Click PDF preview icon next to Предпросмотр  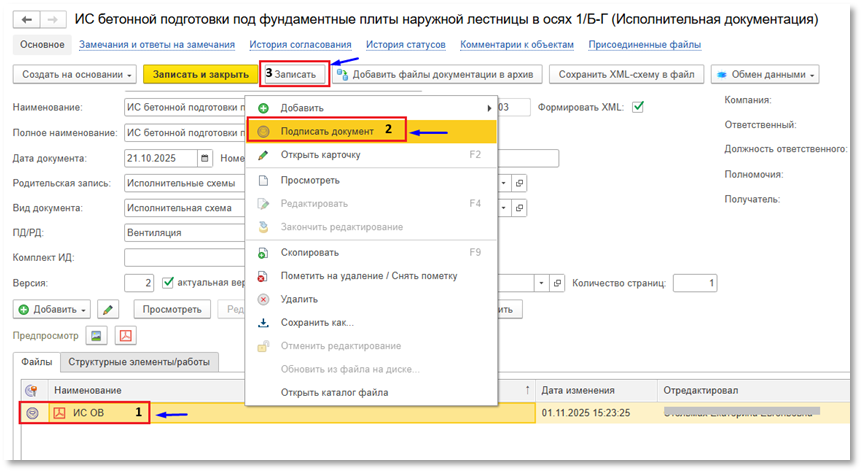[126, 335]
